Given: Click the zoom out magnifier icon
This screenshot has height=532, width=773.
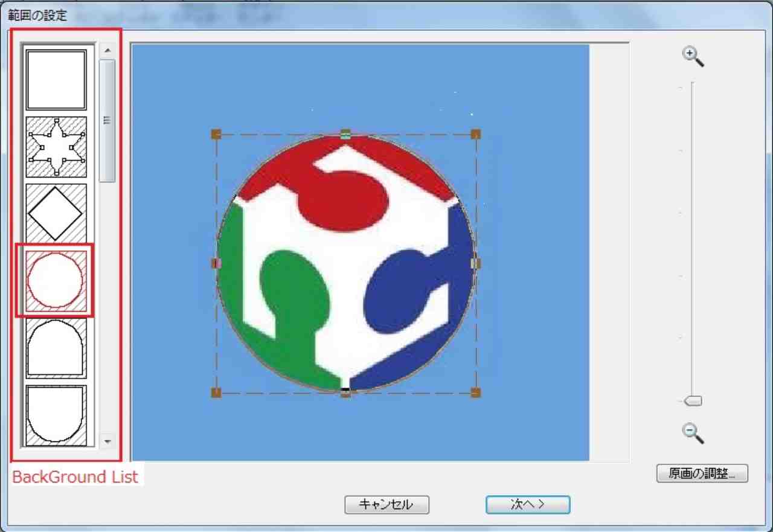Looking at the screenshot, I should coord(693,432).
